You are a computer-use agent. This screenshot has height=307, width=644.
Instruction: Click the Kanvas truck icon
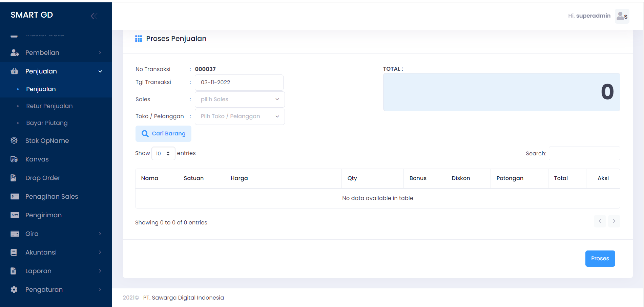tap(14, 159)
